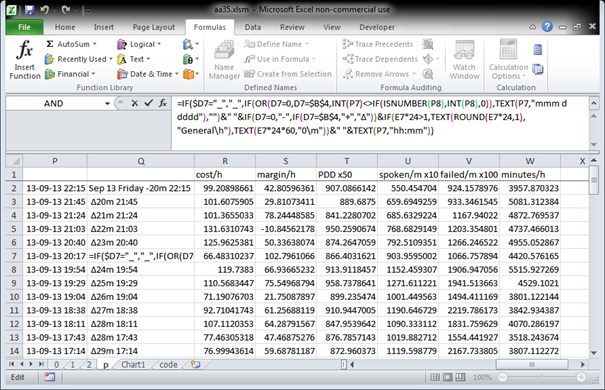Expand the Remove Arrows dropdown arrow

pyautogui.click(x=414, y=74)
